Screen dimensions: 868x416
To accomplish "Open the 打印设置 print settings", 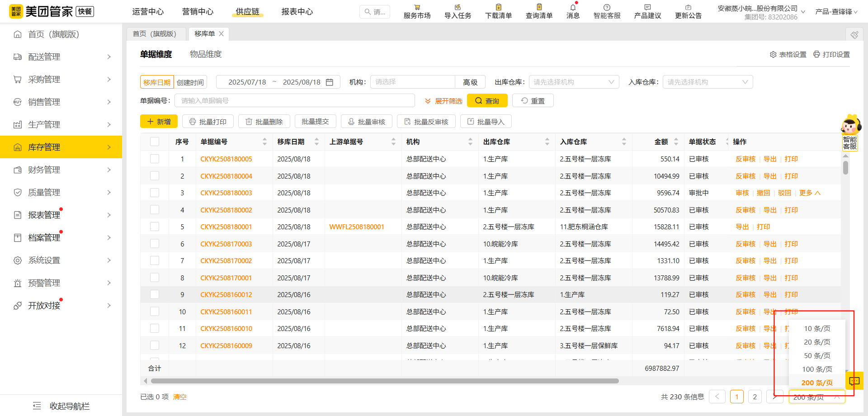I will [831, 54].
